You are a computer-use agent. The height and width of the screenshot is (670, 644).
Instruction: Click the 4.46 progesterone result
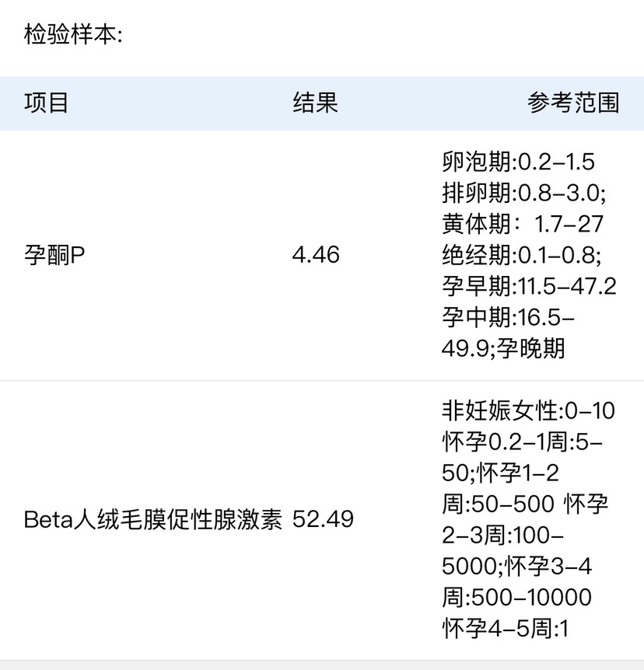[316, 255]
